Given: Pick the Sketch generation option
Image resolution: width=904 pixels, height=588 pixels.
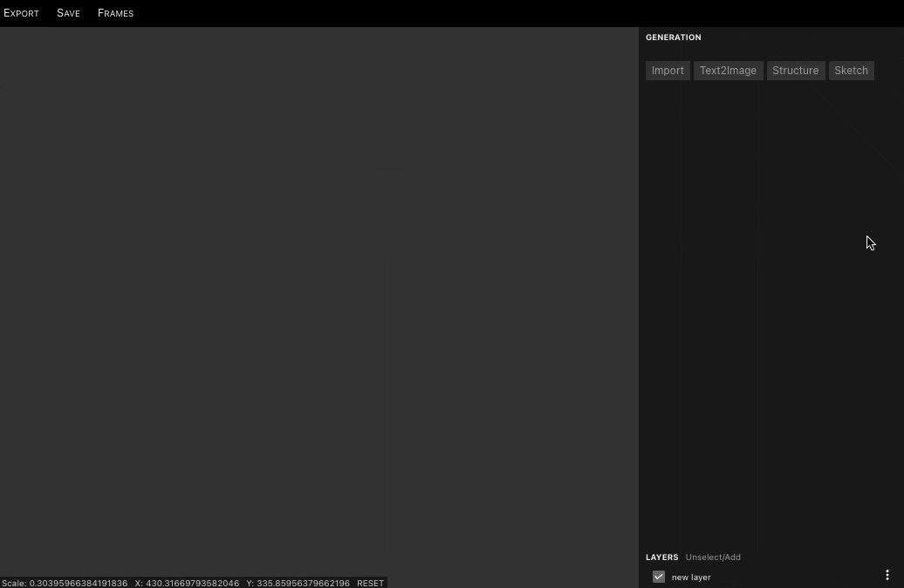Looking at the screenshot, I should click(851, 71).
